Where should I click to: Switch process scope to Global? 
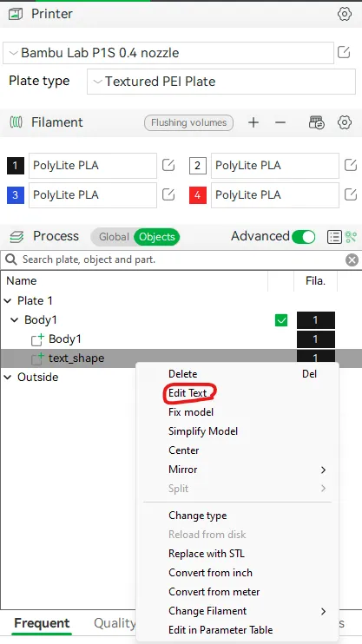[x=114, y=237]
